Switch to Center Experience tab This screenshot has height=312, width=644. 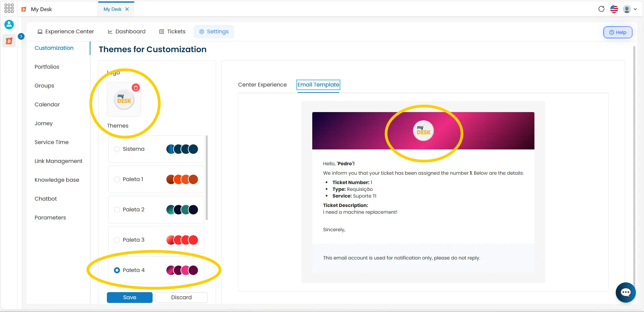[262, 84]
